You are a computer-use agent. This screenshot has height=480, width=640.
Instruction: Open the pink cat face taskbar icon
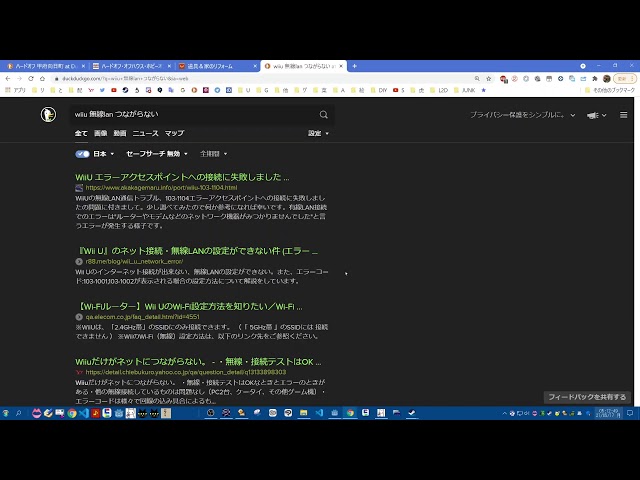tap(37, 413)
